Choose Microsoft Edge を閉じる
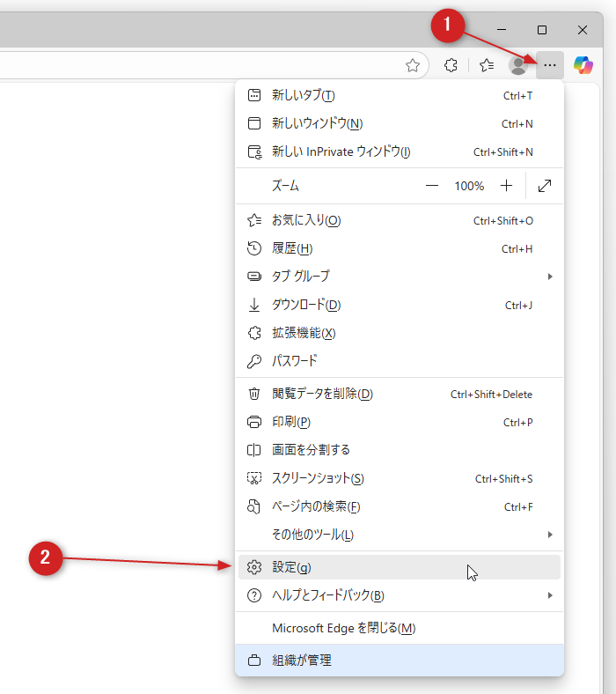This screenshot has height=694, width=616. pos(399,628)
